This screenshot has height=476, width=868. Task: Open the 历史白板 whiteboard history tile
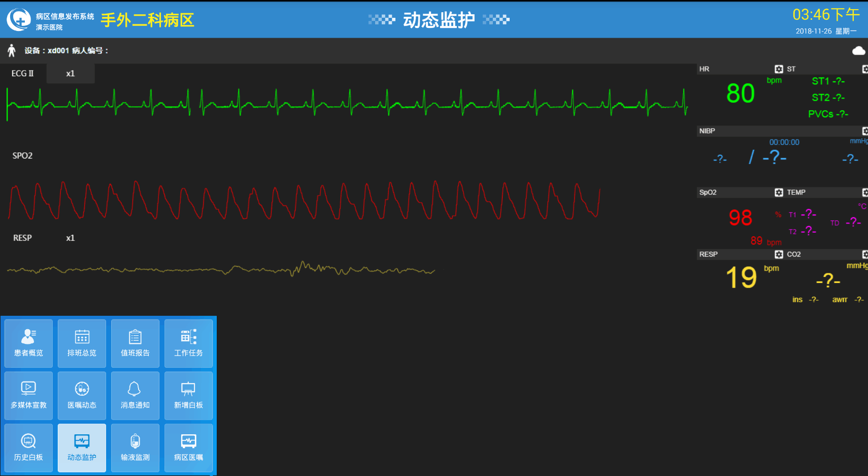tap(28, 448)
